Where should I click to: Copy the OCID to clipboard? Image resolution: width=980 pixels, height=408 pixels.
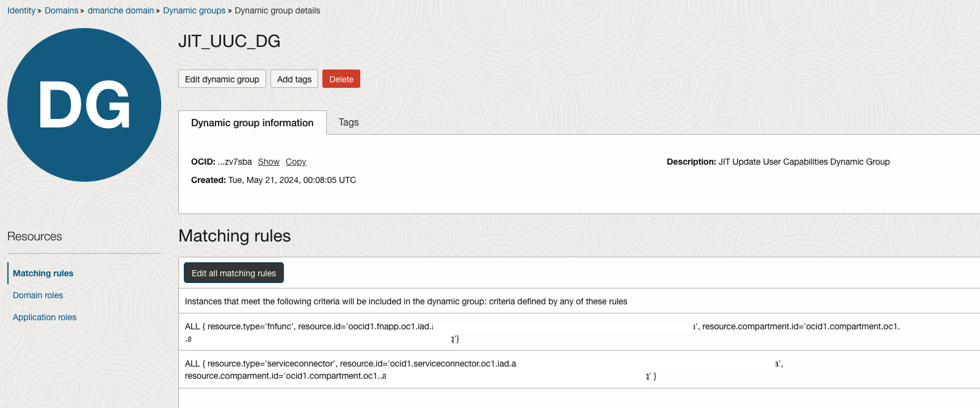pos(296,162)
